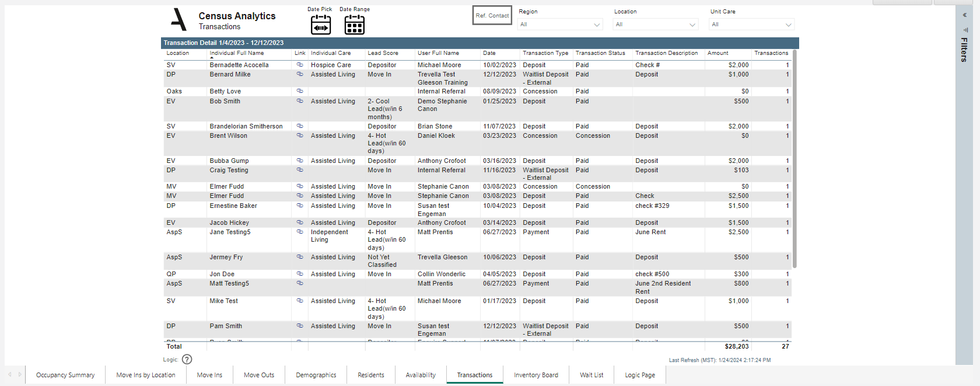Click the link icon for Brandelorian Smitherson
The width and height of the screenshot is (980, 386).
[300, 126]
